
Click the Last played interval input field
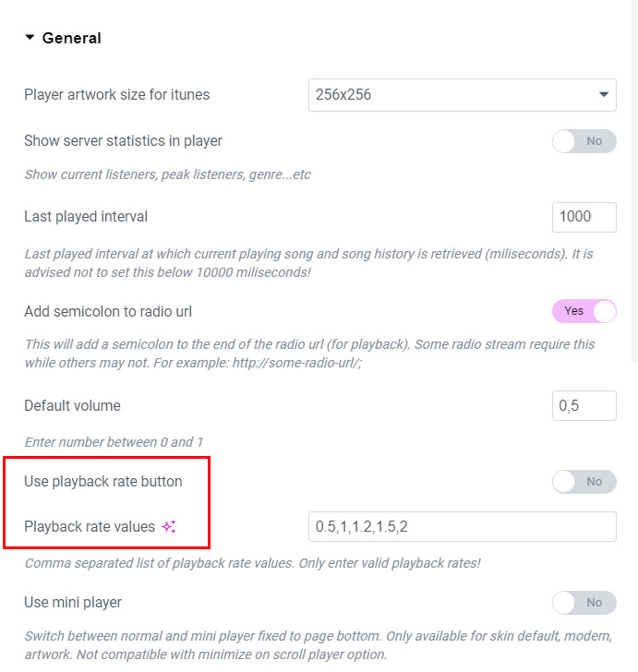tap(584, 217)
